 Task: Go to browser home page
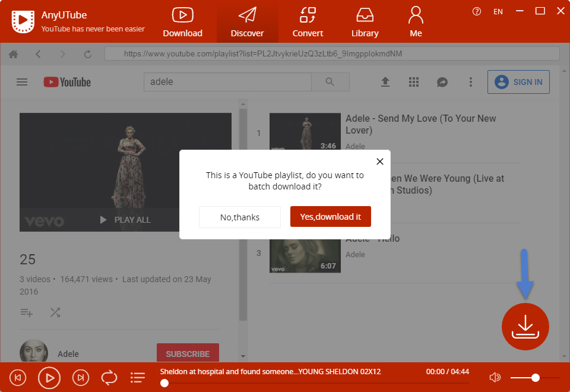(x=14, y=54)
